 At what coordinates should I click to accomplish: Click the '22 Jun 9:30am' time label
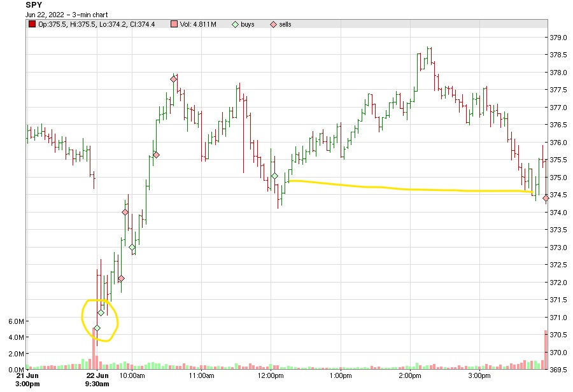97,379
